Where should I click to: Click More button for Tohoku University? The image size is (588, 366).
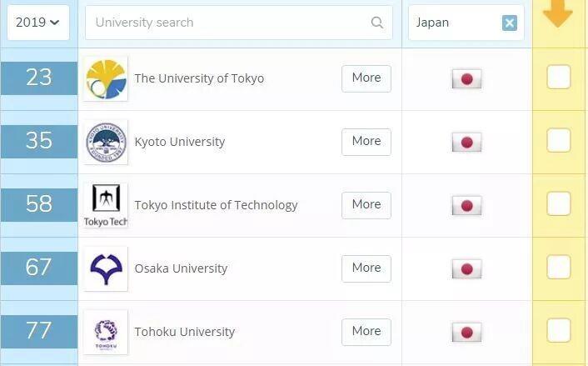click(x=366, y=332)
